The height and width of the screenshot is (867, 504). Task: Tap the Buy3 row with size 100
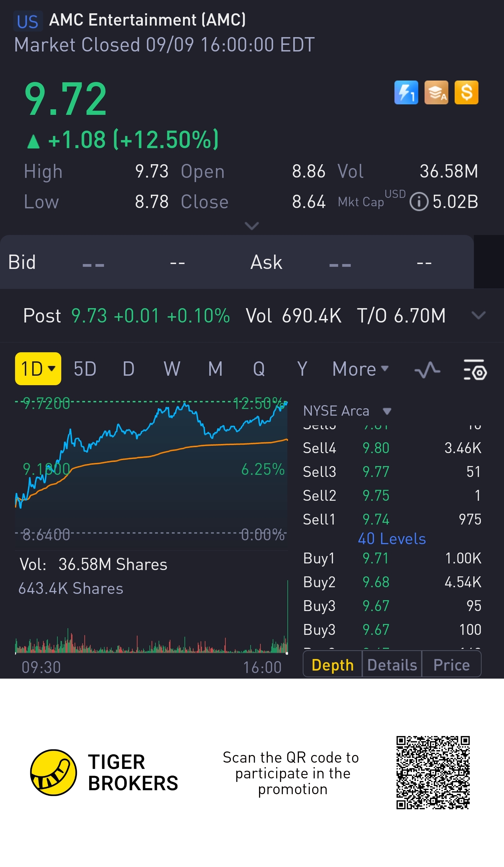(392, 630)
